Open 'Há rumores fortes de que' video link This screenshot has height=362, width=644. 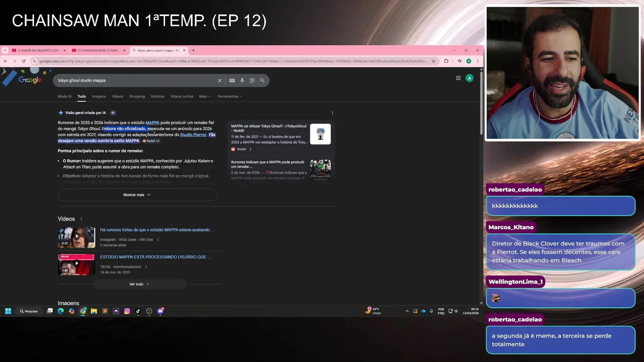pyautogui.click(x=156, y=230)
